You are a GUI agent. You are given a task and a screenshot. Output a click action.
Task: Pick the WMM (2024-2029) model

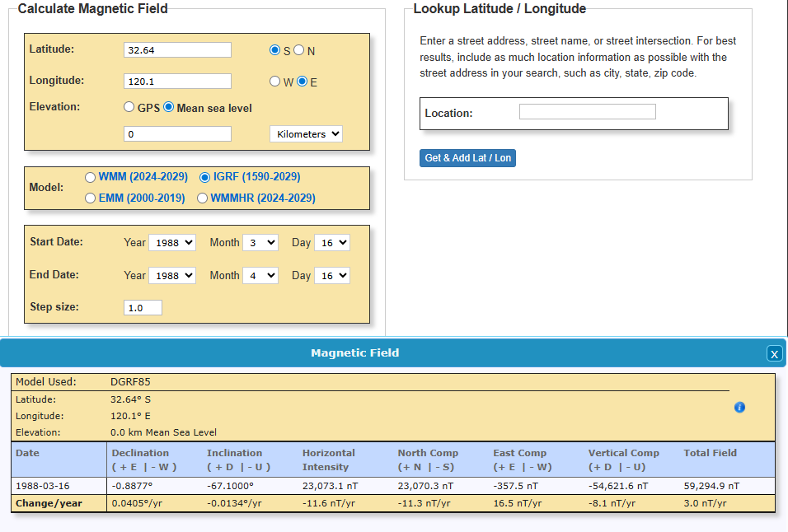[x=91, y=176]
